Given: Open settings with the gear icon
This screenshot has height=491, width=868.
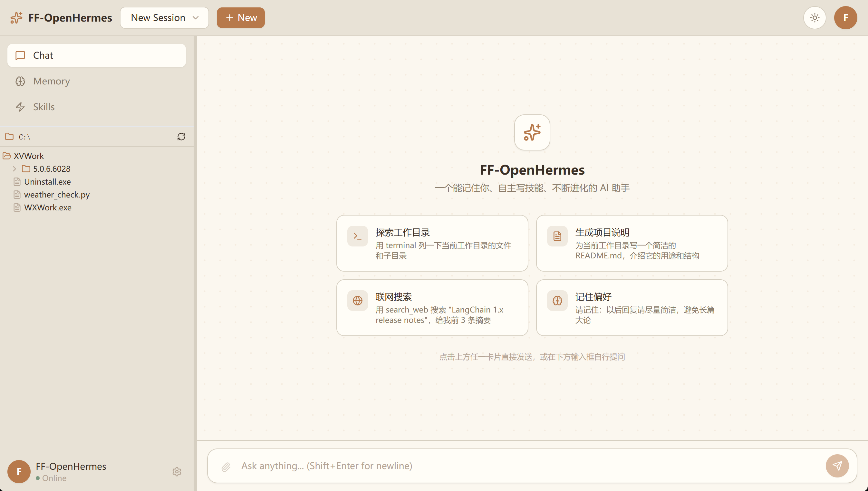Looking at the screenshot, I should 177,471.
